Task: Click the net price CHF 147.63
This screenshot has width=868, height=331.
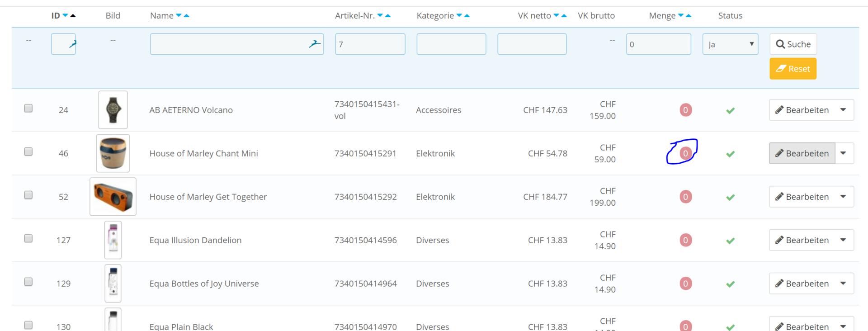Action: [545, 110]
